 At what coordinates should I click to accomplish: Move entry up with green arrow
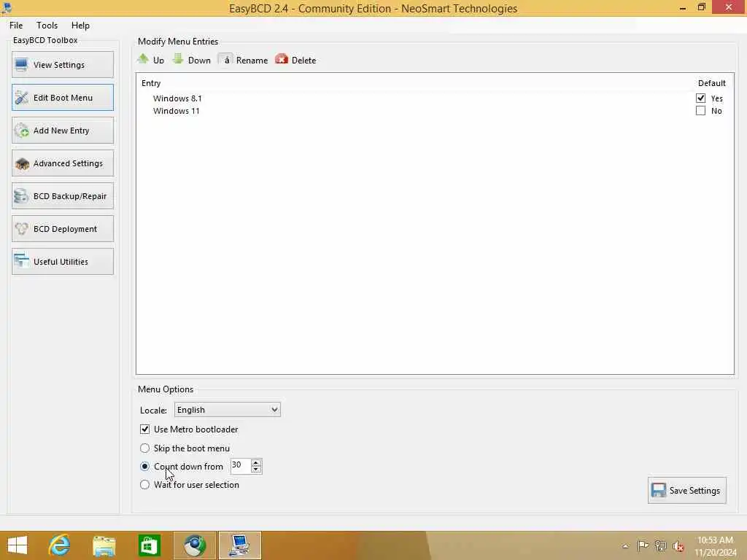tap(143, 59)
